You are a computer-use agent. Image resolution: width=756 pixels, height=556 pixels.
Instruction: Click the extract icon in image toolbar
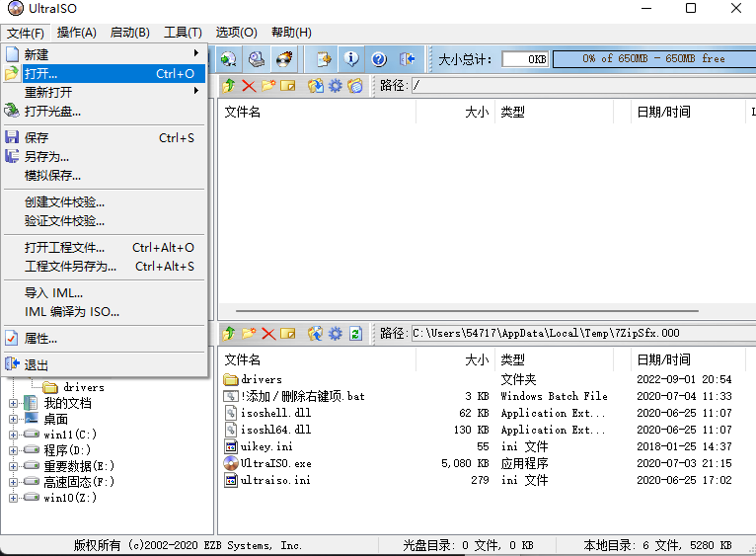click(x=316, y=86)
